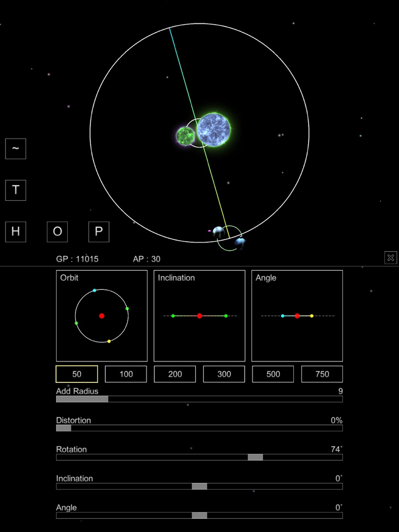This screenshot has height=532, width=399.
Task: Tap the P button
Action: click(99, 232)
